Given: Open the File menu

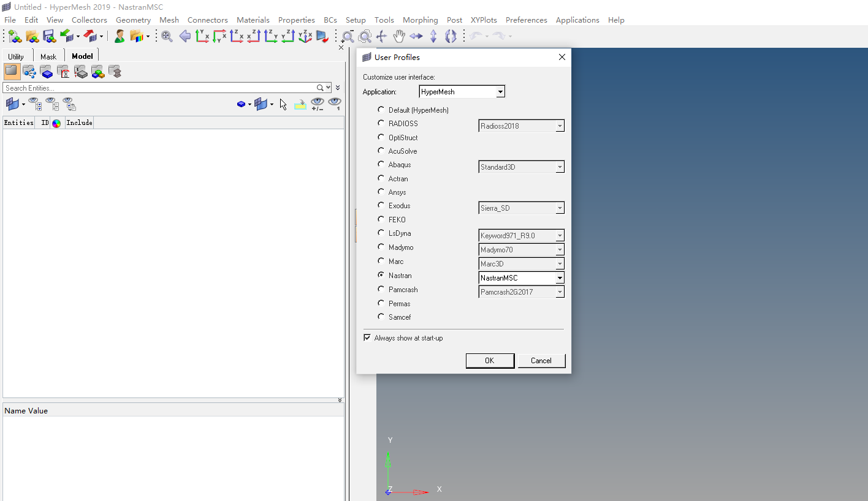Looking at the screenshot, I should coord(10,20).
